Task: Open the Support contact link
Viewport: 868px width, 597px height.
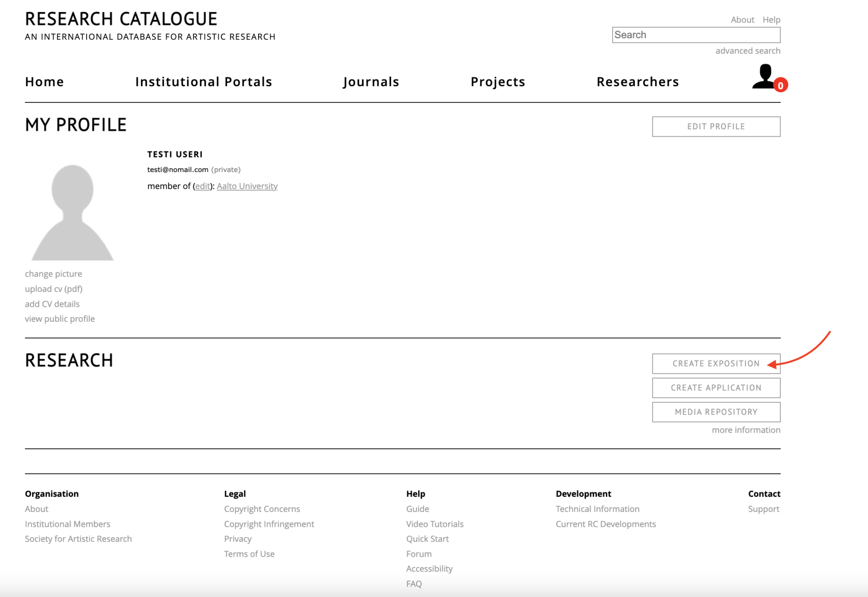Action: coord(764,509)
